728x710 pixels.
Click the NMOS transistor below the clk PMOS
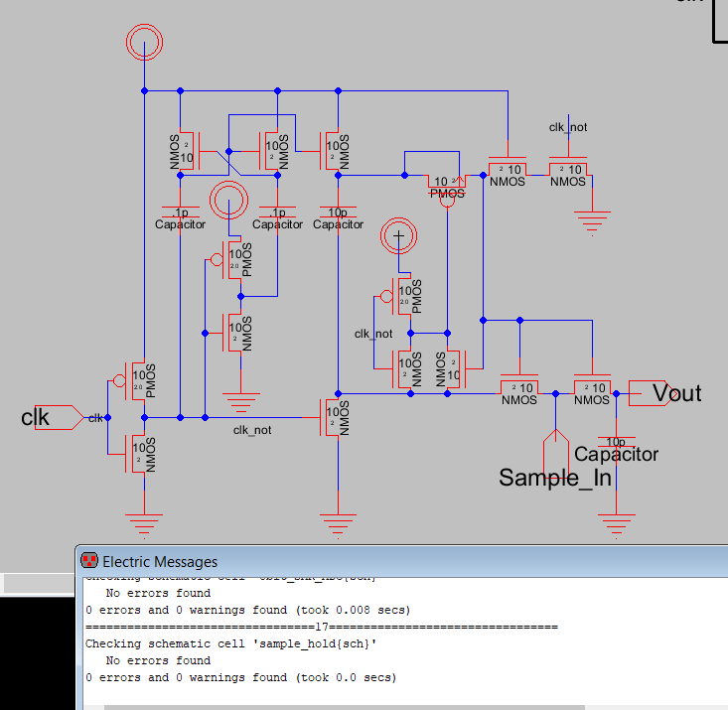click(x=137, y=455)
